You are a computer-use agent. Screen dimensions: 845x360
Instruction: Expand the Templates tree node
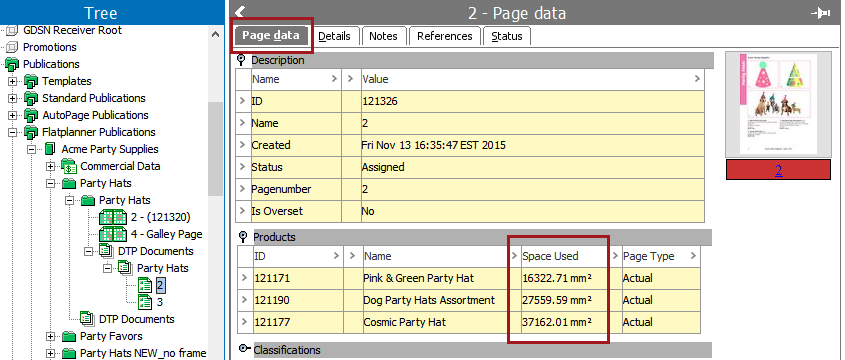[13, 81]
